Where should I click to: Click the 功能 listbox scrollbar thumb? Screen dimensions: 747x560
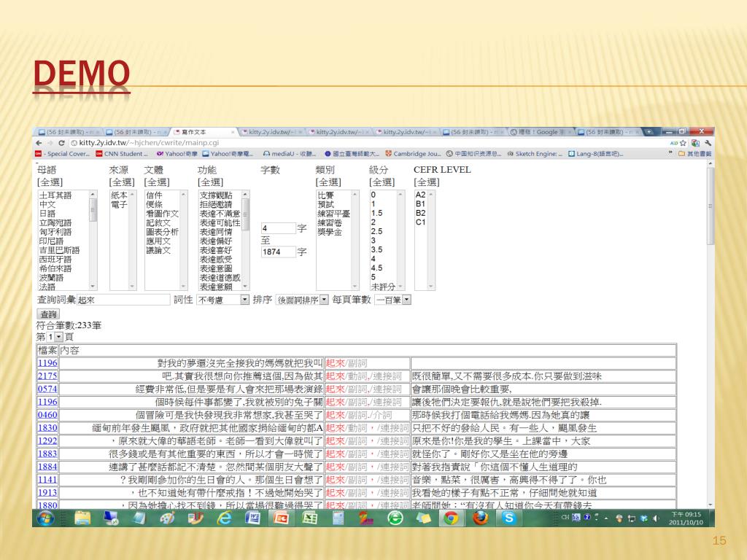[x=245, y=214]
